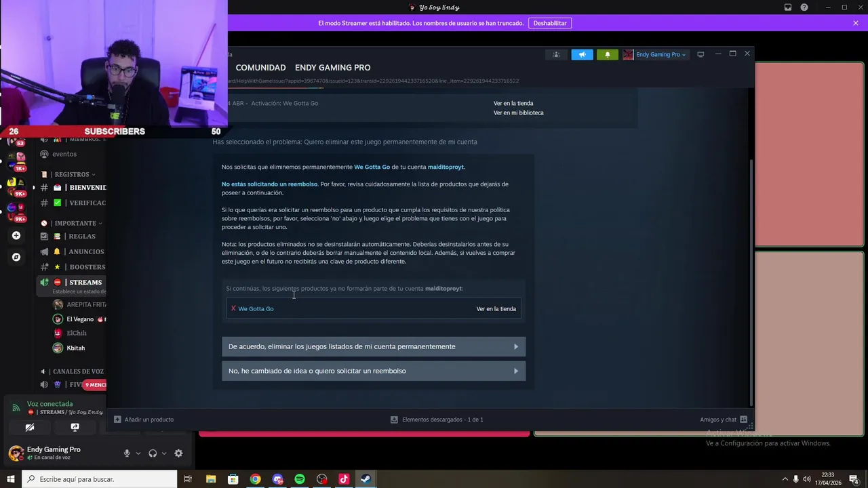Screen dimensions: 868x488
Task: Share screen in Discord voice panel
Action: tap(75, 428)
